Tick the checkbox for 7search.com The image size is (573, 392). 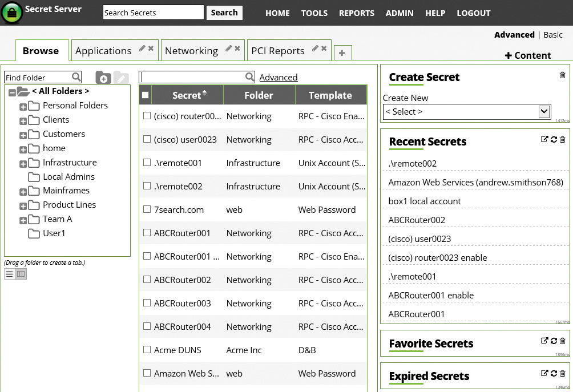point(147,209)
